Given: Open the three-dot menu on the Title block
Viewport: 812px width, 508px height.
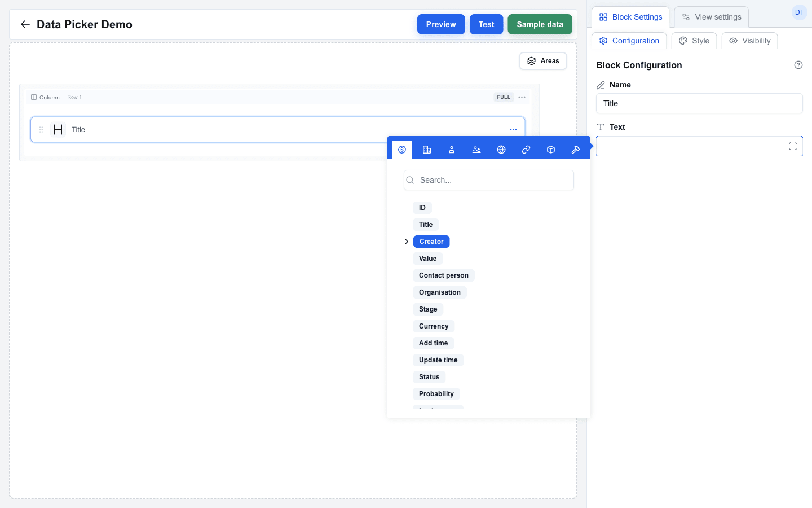Looking at the screenshot, I should tap(513, 130).
